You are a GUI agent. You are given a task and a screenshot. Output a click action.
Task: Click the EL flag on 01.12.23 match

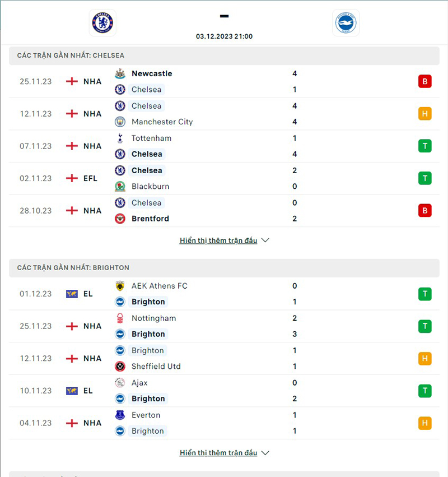[x=72, y=294]
